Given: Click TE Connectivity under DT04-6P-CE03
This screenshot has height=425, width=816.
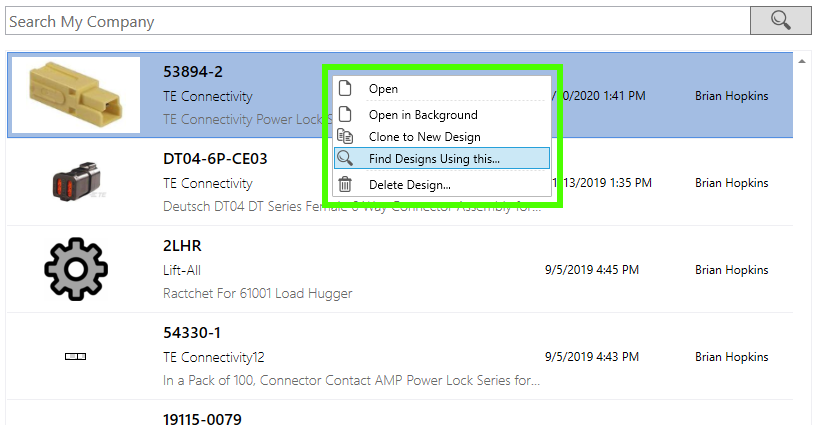Looking at the screenshot, I should [208, 183].
